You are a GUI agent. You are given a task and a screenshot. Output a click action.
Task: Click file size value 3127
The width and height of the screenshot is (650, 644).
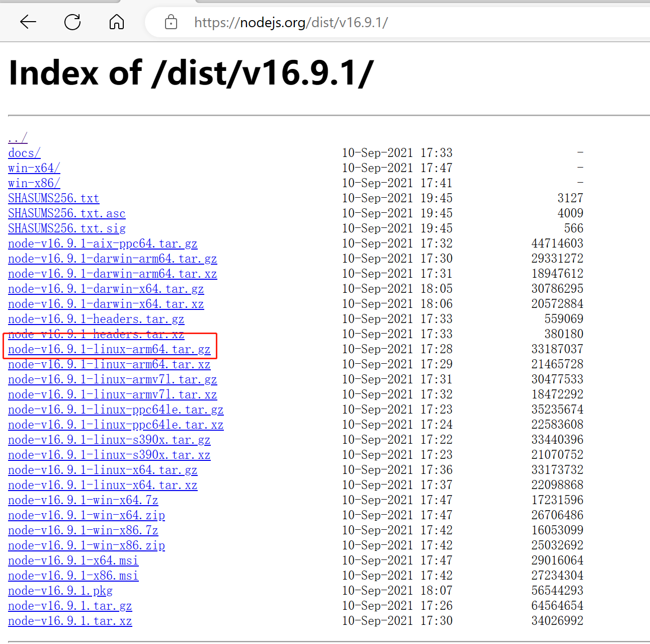(571, 198)
